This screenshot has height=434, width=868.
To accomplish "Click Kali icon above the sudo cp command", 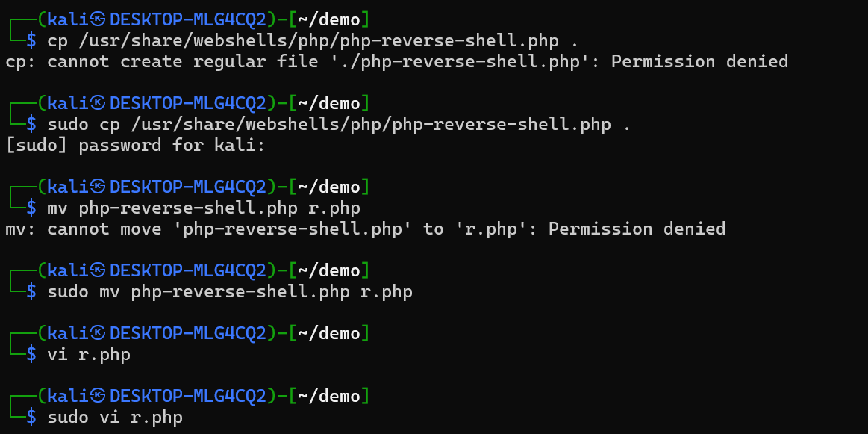I will pos(98,102).
